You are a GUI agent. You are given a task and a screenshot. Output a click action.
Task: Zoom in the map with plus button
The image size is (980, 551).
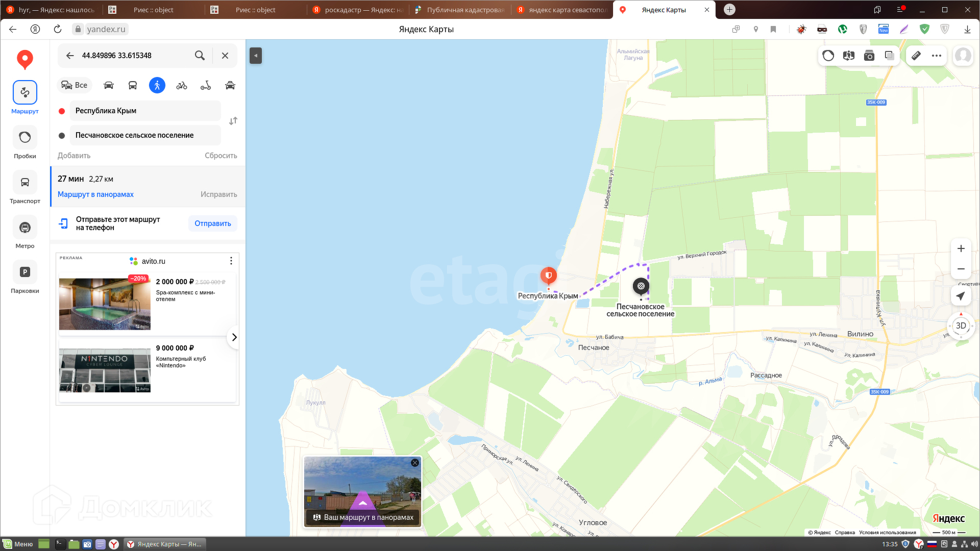pyautogui.click(x=961, y=248)
